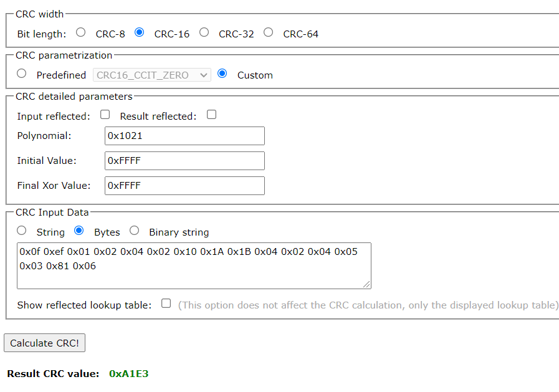Viewport: 559px width, 392px height.
Task: Select the Custom parametrization radio button
Action: coord(222,74)
